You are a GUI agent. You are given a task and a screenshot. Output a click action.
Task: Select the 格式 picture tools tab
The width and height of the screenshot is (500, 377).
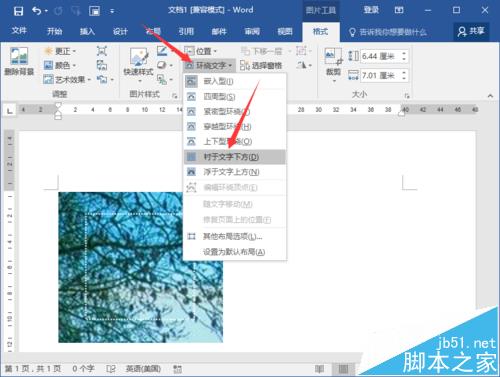coord(320,32)
